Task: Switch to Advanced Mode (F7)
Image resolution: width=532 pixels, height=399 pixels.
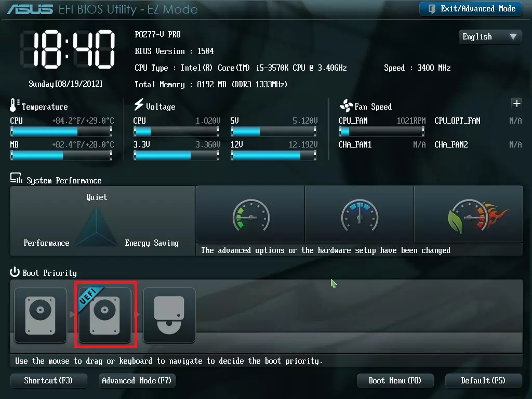Action: pos(137,381)
